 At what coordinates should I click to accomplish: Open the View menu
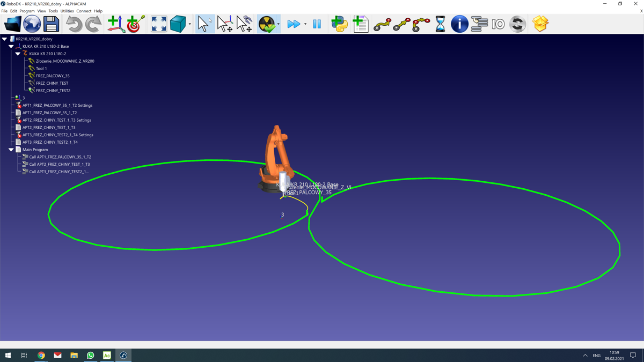point(41,11)
